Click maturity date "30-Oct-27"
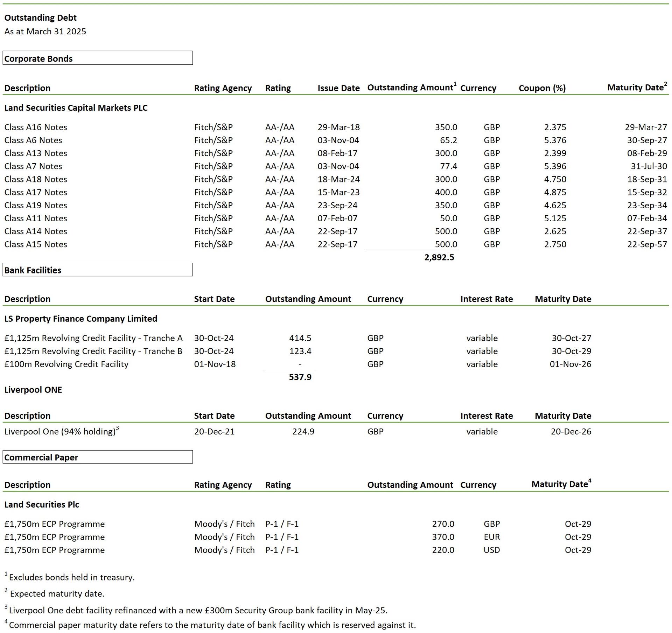 point(572,338)
